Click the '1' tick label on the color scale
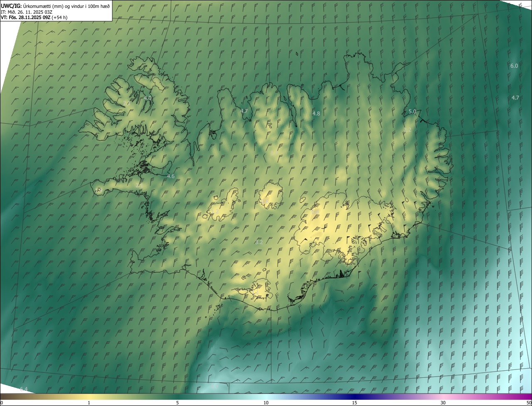The width and height of the screenshot is (532, 406). (x=89, y=403)
